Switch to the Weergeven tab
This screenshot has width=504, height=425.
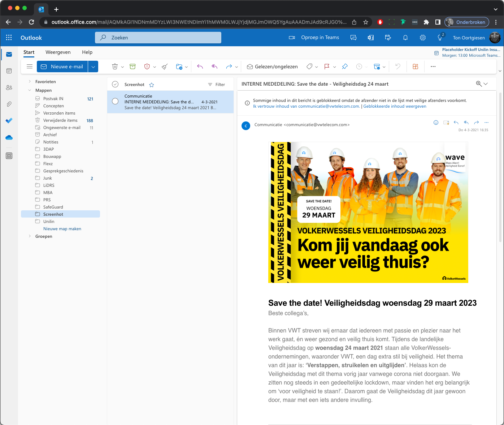tap(58, 52)
